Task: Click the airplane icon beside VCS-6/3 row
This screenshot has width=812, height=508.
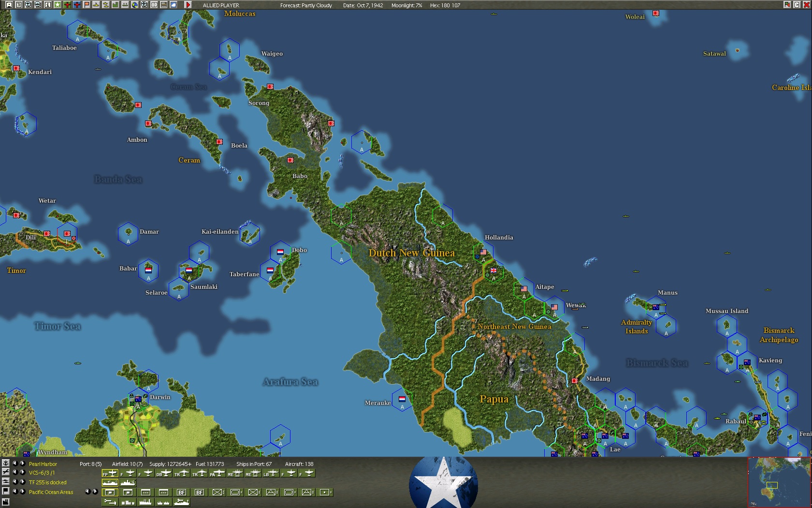Action: [x=5, y=472]
